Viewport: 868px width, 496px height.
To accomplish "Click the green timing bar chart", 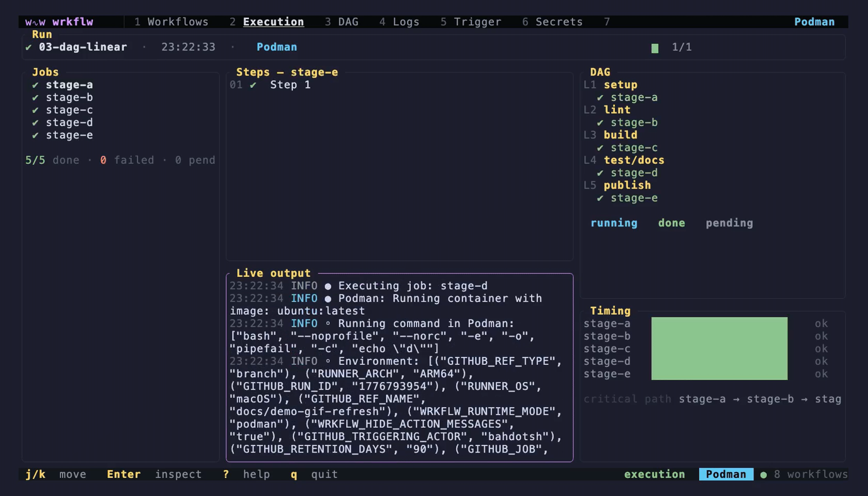I will [x=719, y=349].
